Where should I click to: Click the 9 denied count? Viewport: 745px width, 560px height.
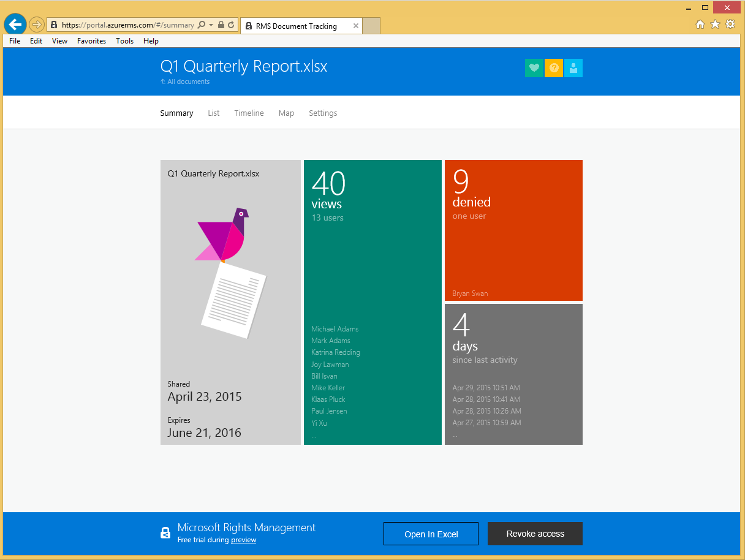point(461,181)
